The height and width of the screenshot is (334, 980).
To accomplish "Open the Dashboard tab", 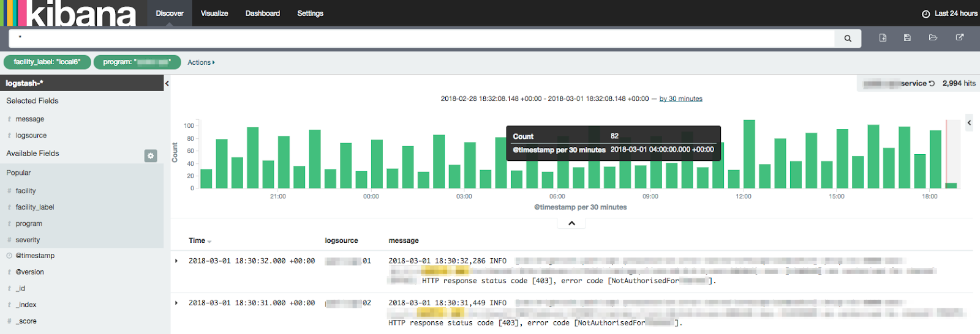I will click(262, 13).
